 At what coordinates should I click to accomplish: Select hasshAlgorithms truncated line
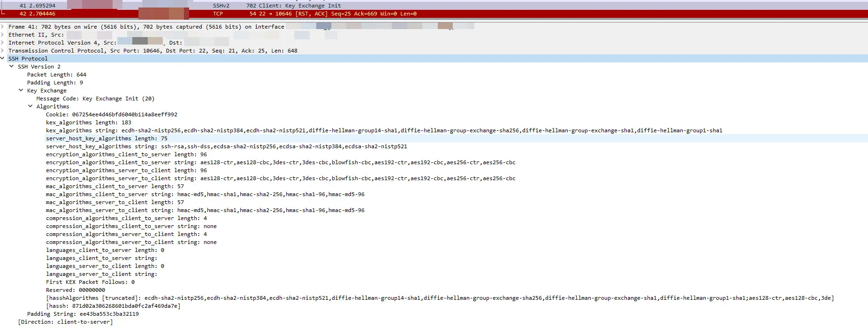(440, 298)
